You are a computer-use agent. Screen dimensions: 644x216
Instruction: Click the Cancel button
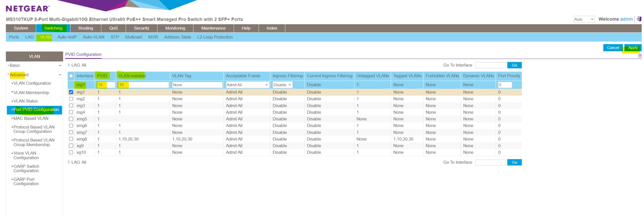point(613,48)
